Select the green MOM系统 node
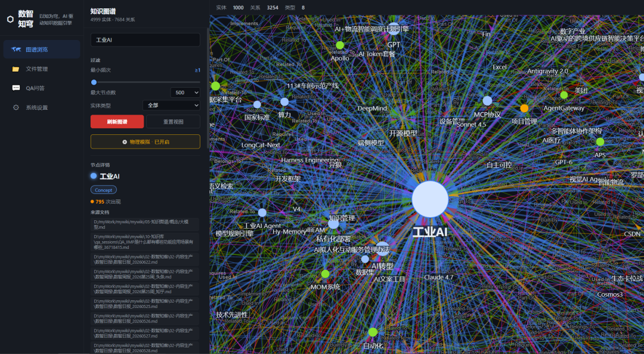The width and height of the screenshot is (644, 354). point(326,274)
